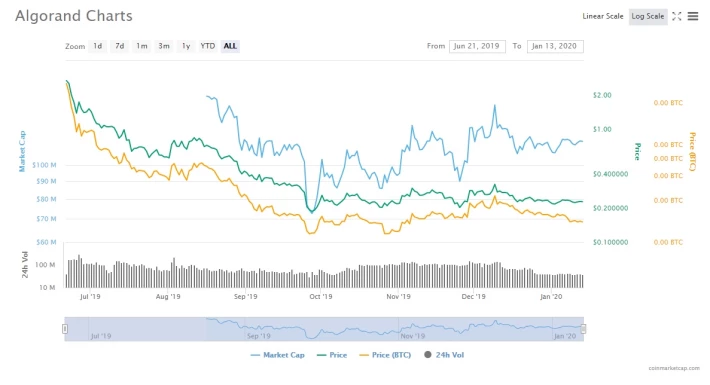This screenshot has width=710, height=385.
Task: Click the $1.00 price axis label
Action: (x=602, y=130)
